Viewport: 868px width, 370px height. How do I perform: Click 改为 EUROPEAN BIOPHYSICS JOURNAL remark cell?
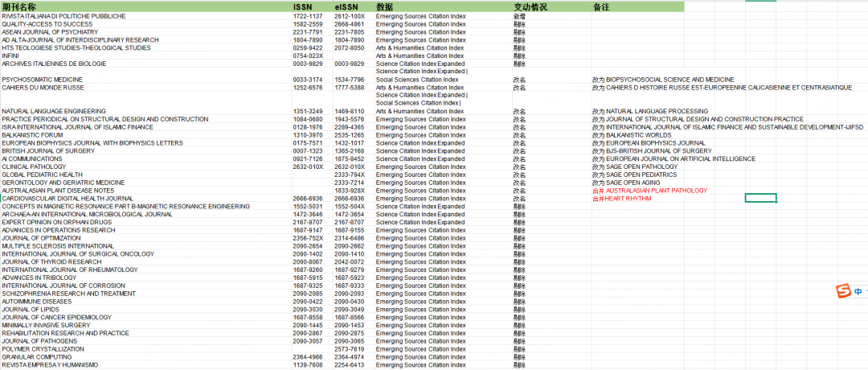click(649, 143)
